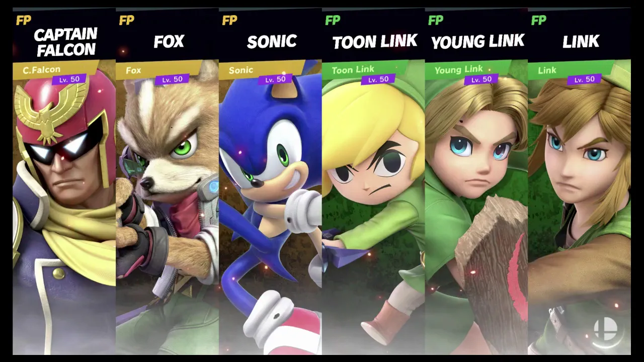Image resolution: width=644 pixels, height=362 pixels.
Task: Click the LINK title text
Action: tap(581, 42)
